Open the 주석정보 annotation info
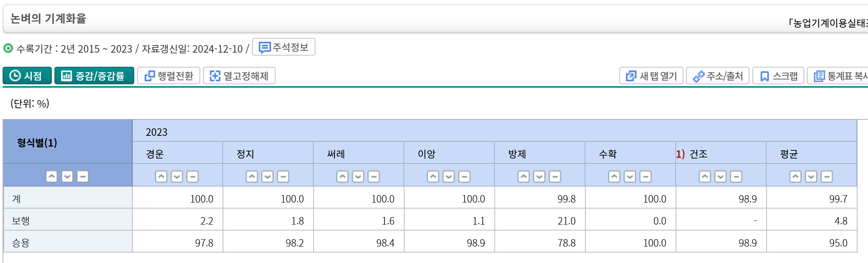The image size is (868, 263). pos(284,47)
